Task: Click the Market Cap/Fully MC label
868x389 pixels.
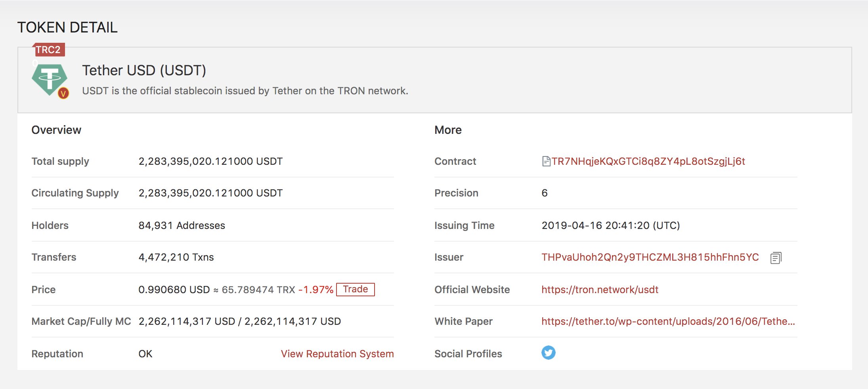Action: click(81, 321)
